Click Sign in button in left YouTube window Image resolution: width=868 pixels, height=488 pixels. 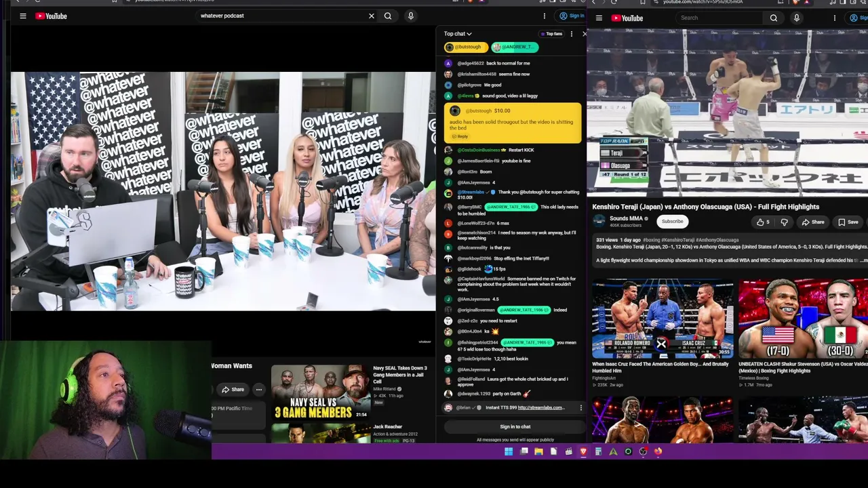572,16
